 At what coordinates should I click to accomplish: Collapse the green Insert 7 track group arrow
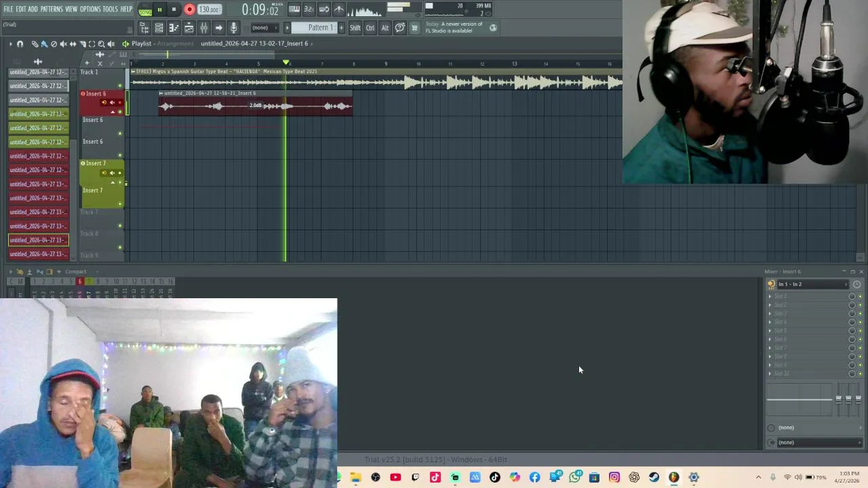click(113, 182)
